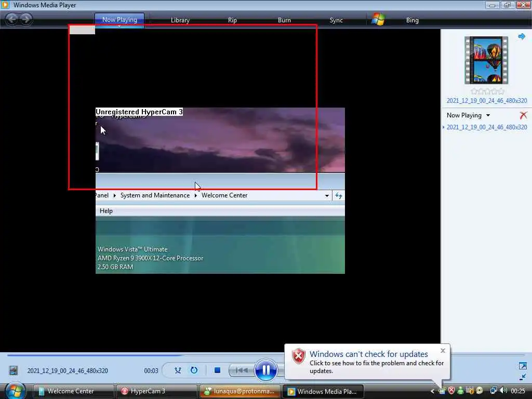Go forward with the Forward arrow button

coord(26,19)
